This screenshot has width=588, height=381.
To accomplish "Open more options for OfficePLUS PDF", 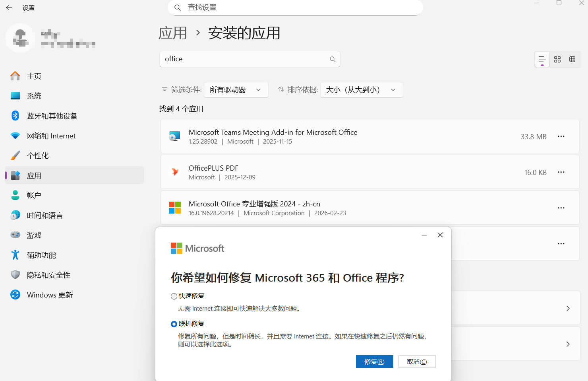I will (561, 172).
